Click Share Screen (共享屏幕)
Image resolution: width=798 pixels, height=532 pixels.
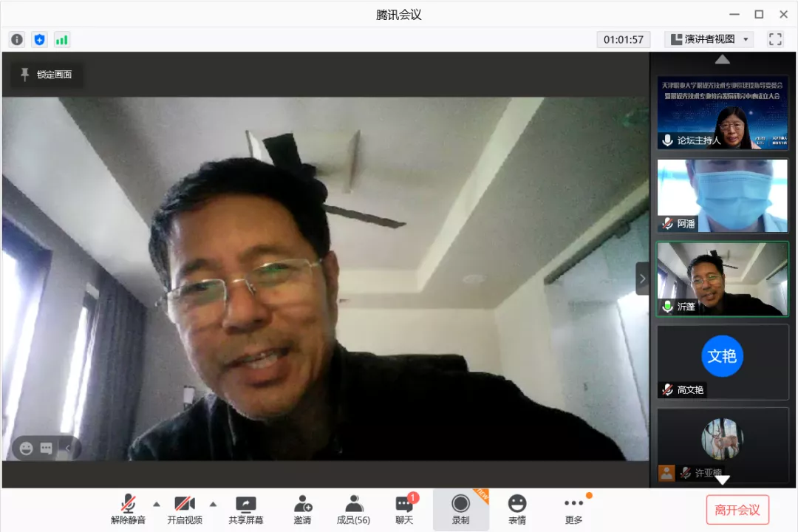coord(245,509)
